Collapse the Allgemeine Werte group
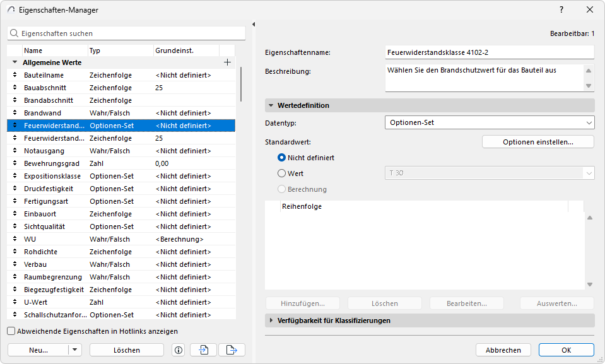This screenshot has width=605, height=364. [x=15, y=62]
